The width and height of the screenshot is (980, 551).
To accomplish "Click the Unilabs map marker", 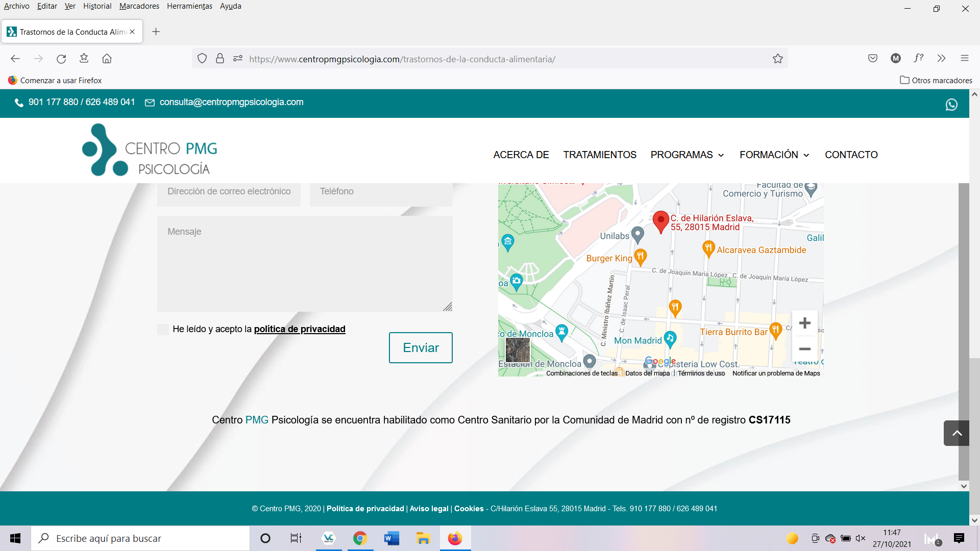I will [638, 235].
